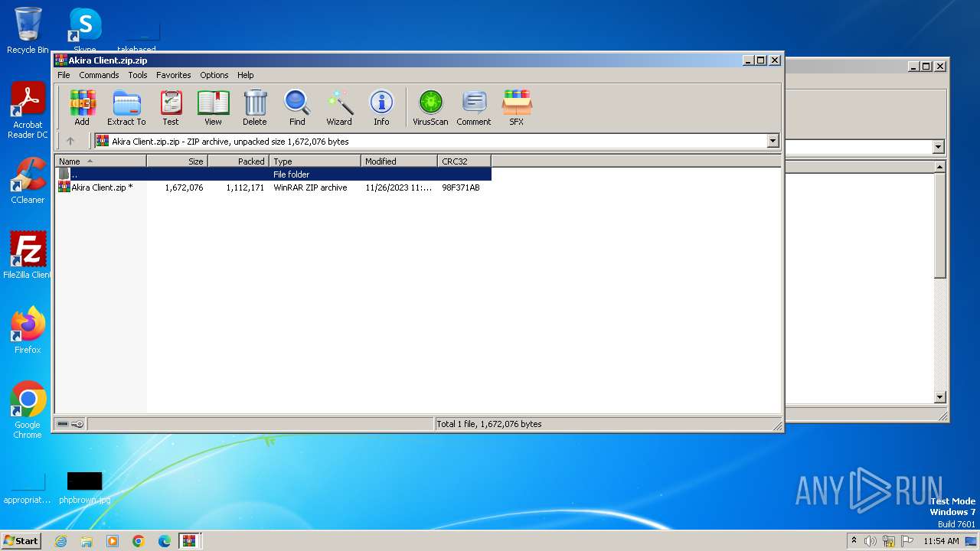Click the Delete trash icon
The height and width of the screenshot is (551, 980).
coord(255,108)
